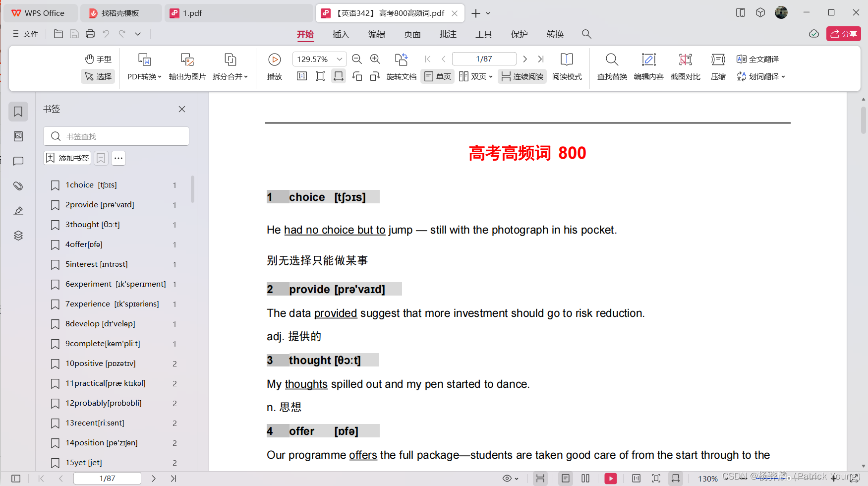Open 查找替换 find and replace

(612, 67)
